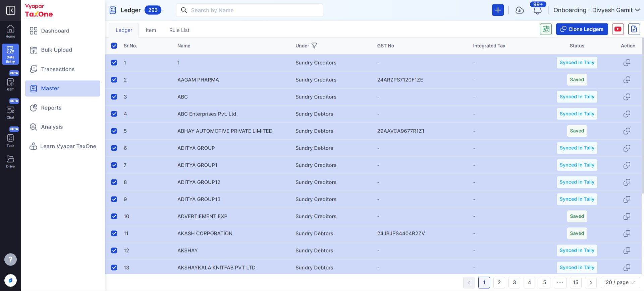Click the filter funnel on the Under column
The width and height of the screenshot is (644, 291).
click(x=314, y=46)
